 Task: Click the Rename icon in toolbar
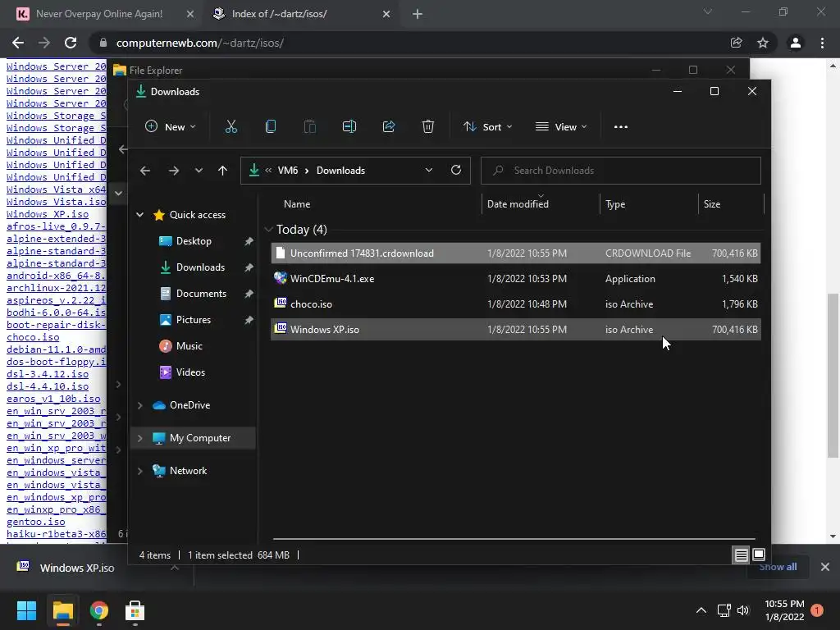pos(349,127)
